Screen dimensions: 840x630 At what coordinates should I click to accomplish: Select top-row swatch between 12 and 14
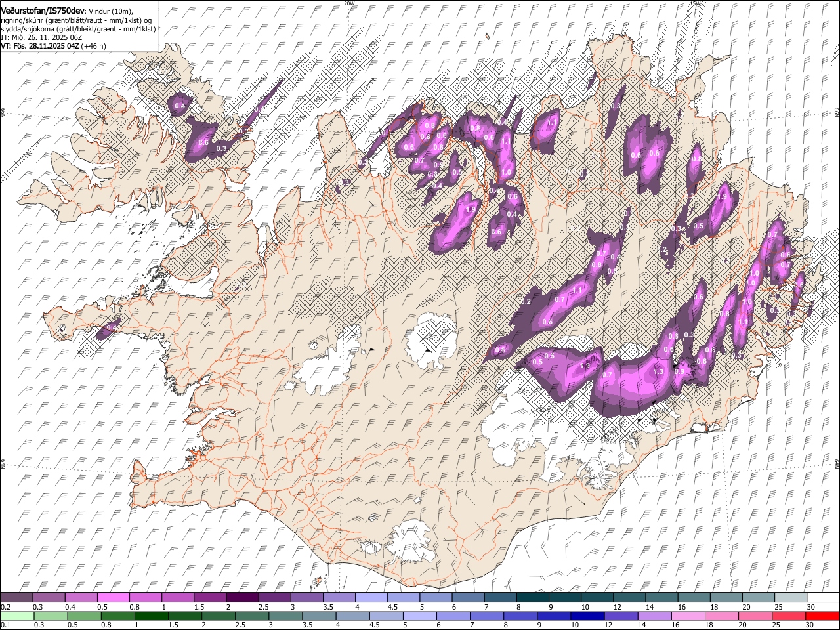pos(629,598)
